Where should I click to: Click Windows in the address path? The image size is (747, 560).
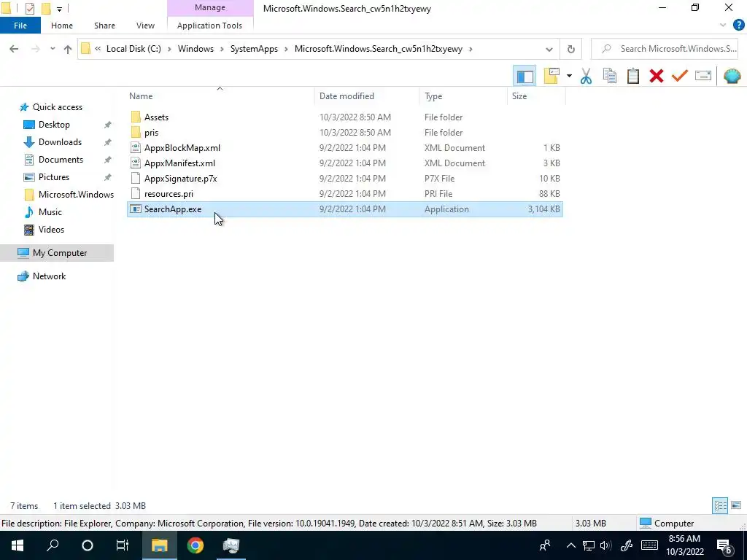[196, 49]
